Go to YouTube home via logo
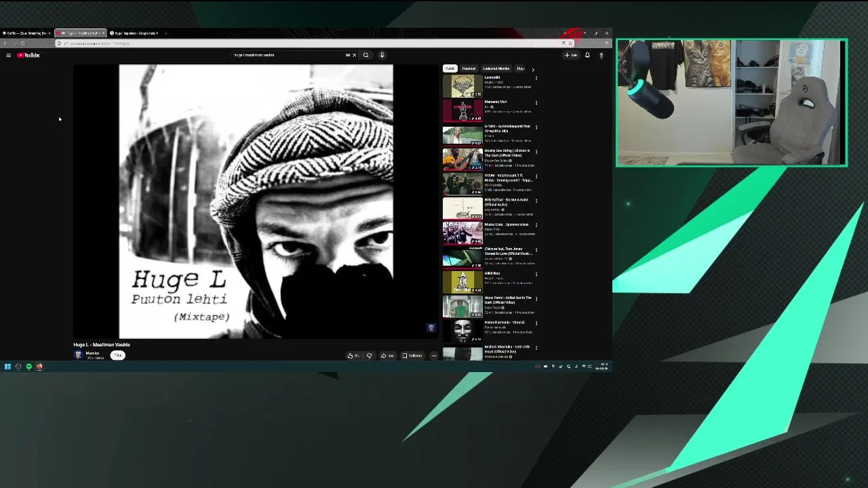The width and height of the screenshot is (868, 488). (28, 55)
